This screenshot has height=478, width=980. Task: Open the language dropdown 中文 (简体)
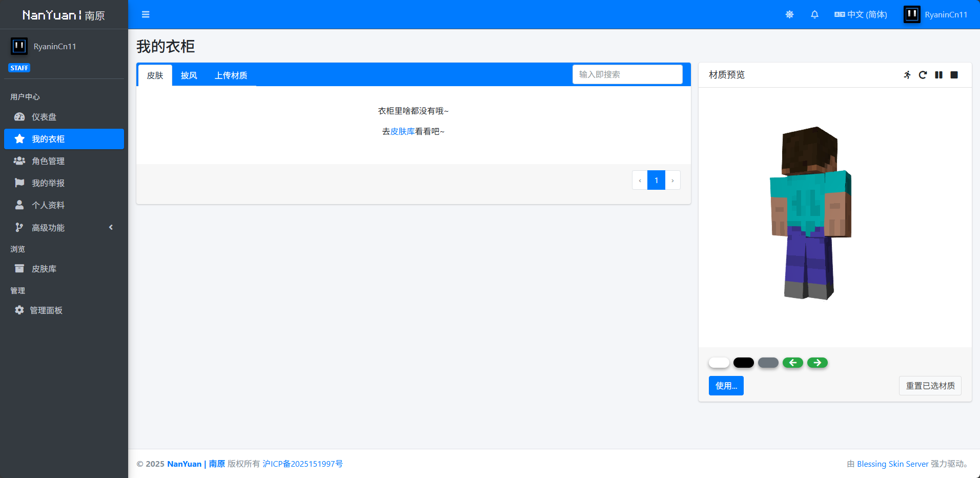click(861, 14)
